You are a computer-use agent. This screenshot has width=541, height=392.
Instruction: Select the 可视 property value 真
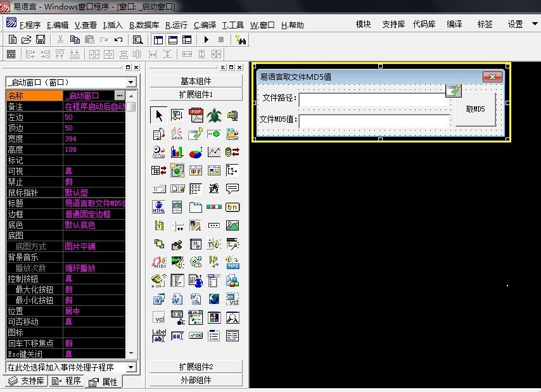tap(94, 171)
